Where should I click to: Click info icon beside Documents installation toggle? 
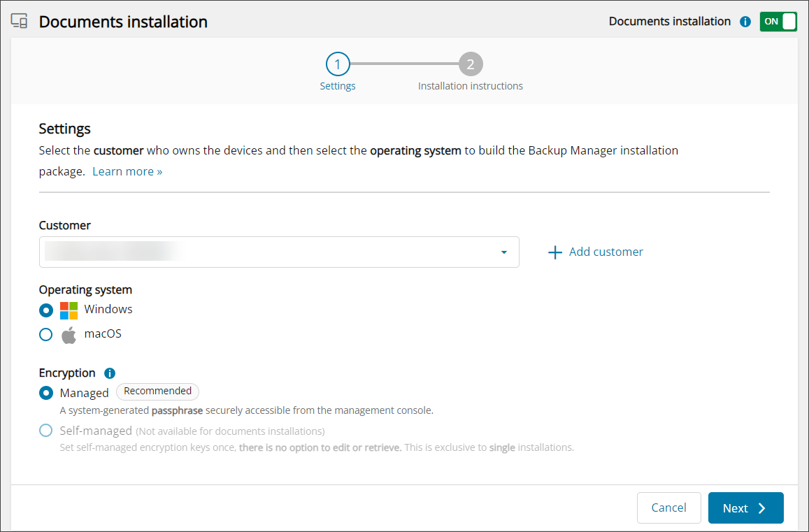(745, 22)
